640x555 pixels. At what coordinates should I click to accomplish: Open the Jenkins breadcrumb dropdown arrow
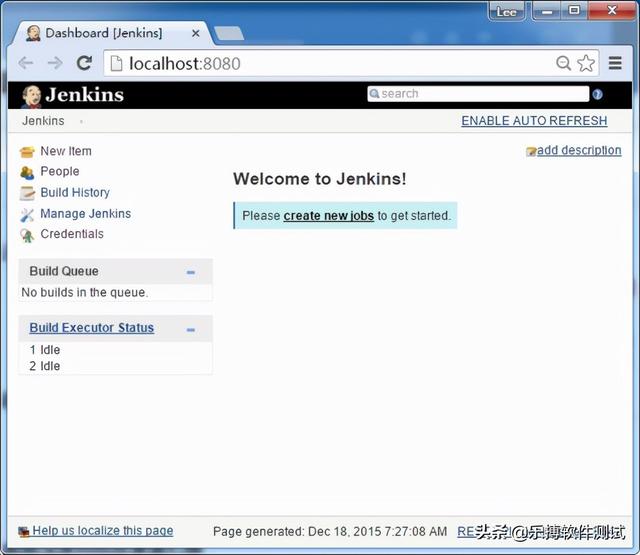point(82,121)
